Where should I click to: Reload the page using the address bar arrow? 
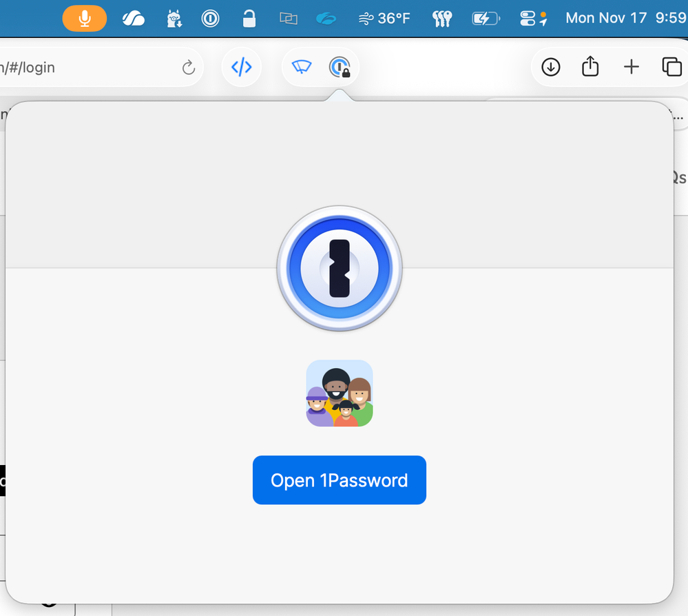188,68
